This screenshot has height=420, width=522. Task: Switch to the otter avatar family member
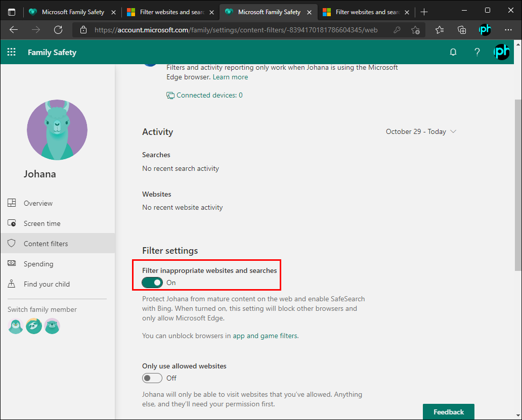[52, 326]
